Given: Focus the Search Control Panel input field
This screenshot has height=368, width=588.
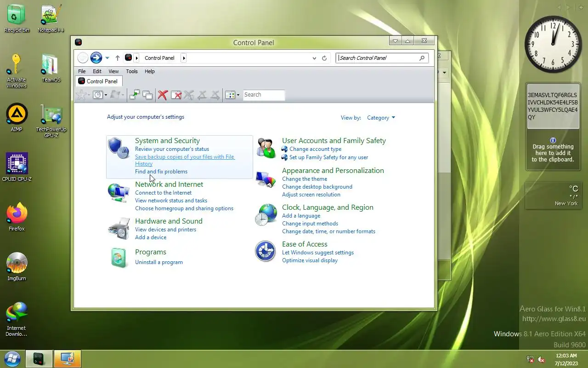Looking at the screenshot, I should [x=377, y=58].
